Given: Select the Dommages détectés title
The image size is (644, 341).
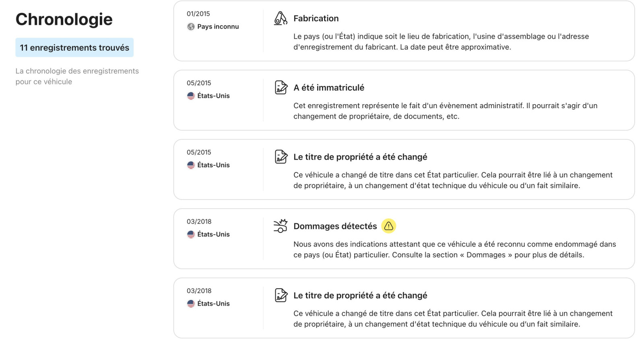Looking at the screenshot, I should [335, 226].
